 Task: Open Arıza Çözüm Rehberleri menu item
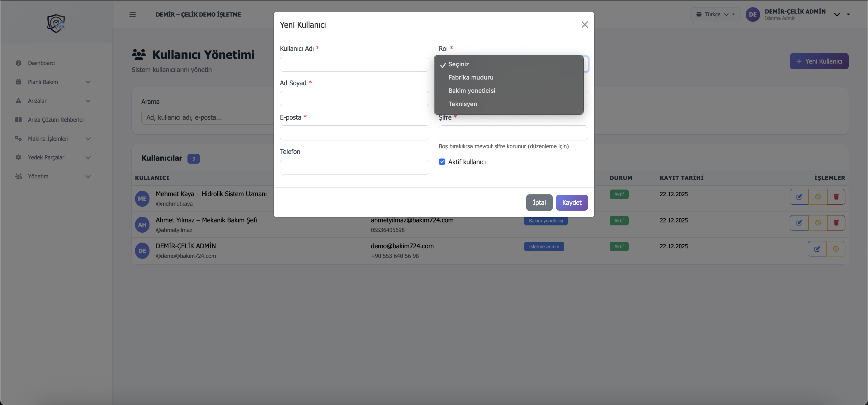(x=56, y=120)
